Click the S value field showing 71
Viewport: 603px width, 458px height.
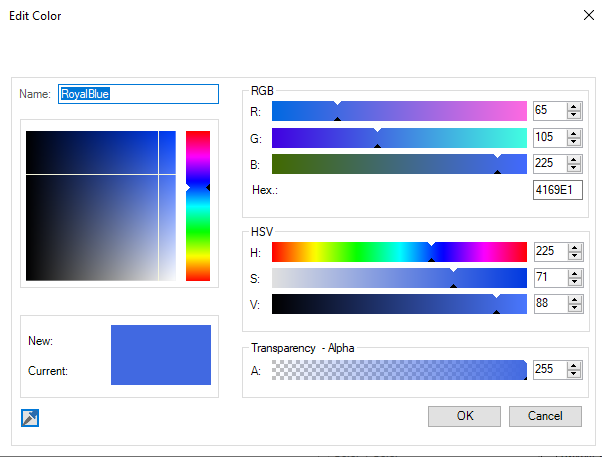tap(551, 278)
